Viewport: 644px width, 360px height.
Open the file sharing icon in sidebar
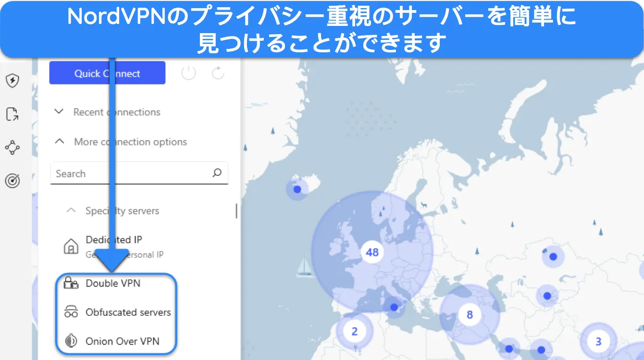(x=12, y=114)
